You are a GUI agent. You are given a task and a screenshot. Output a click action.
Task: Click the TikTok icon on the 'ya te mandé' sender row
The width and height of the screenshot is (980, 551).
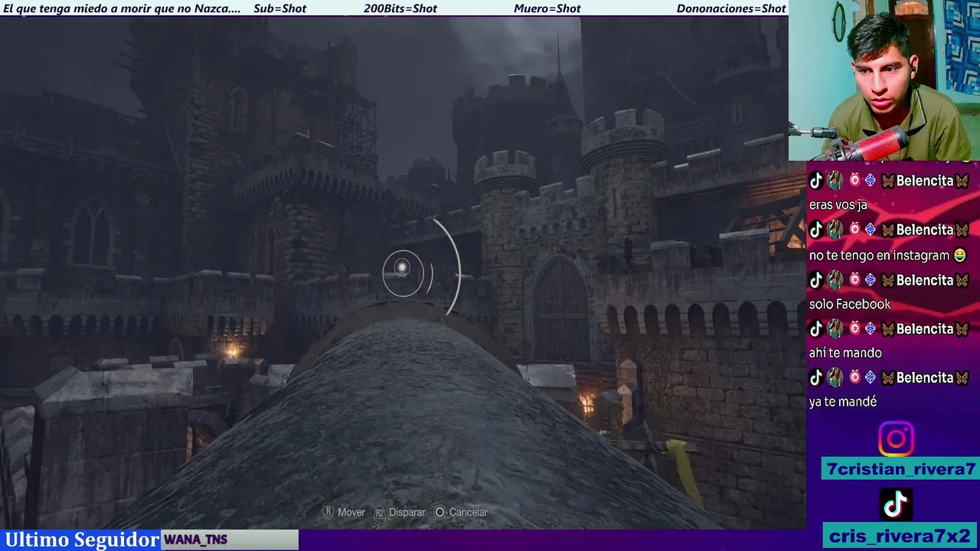coord(816,377)
